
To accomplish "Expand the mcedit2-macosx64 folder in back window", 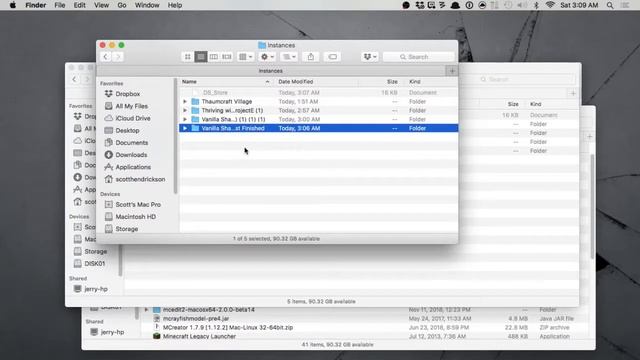I will click(x=146, y=310).
